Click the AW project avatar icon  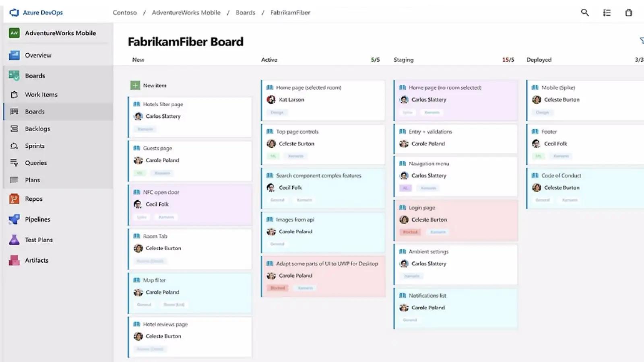(x=14, y=33)
